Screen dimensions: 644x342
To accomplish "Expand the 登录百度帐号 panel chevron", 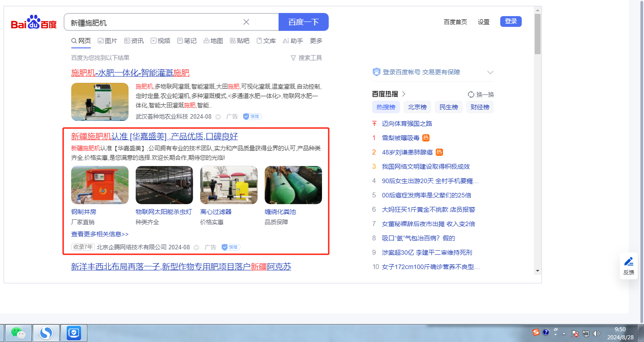I will (x=490, y=73).
